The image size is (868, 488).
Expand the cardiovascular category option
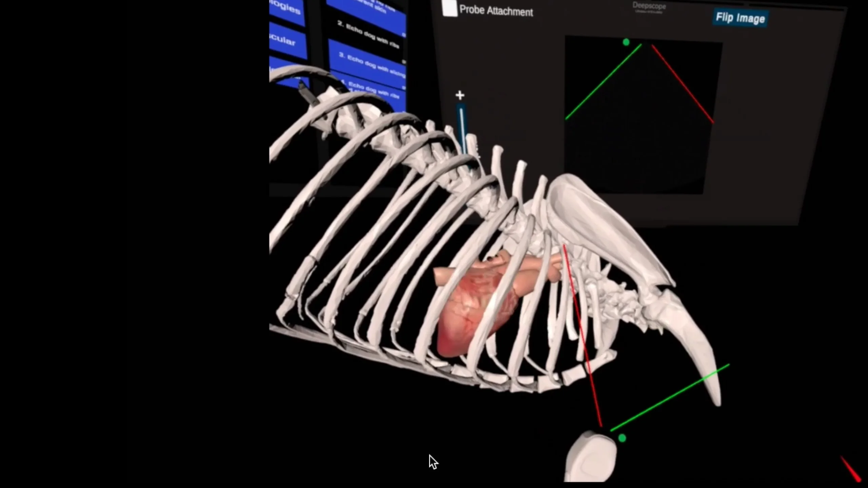[281, 40]
